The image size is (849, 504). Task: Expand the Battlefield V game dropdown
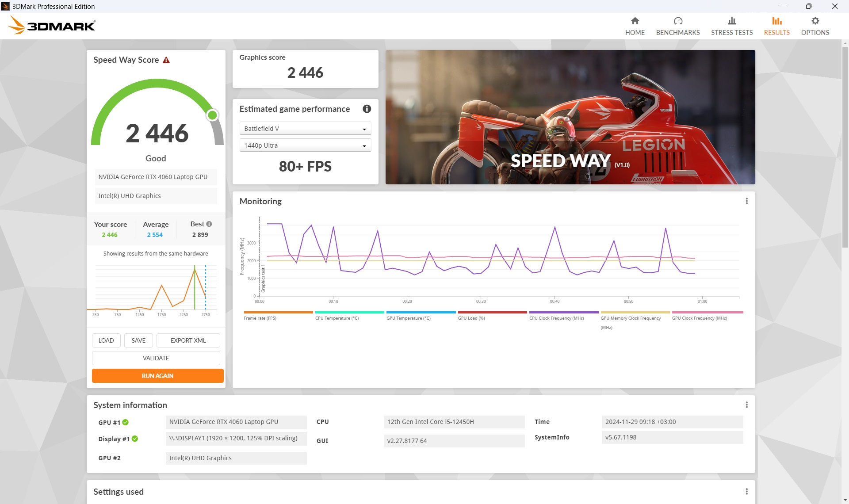coord(305,129)
